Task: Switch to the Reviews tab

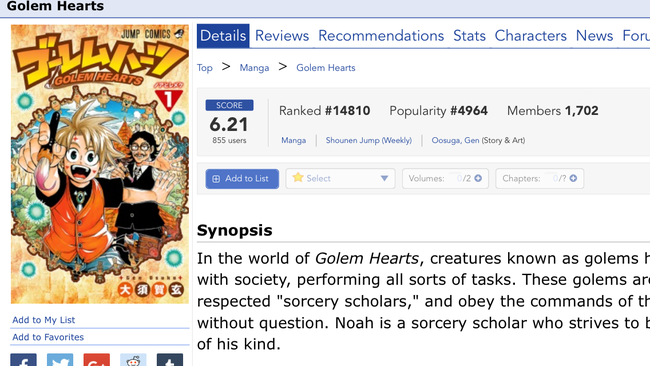Action: pyautogui.click(x=282, y=36)
